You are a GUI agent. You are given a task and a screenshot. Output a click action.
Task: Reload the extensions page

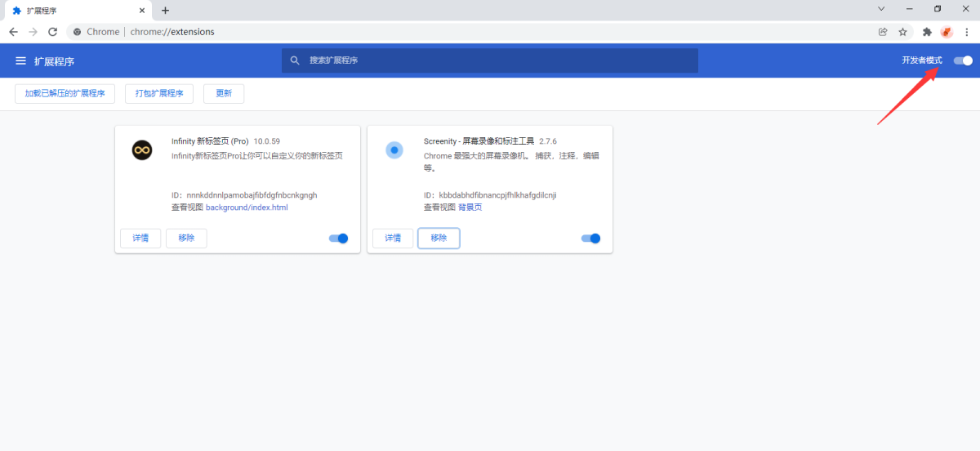(x=52, y=32)
